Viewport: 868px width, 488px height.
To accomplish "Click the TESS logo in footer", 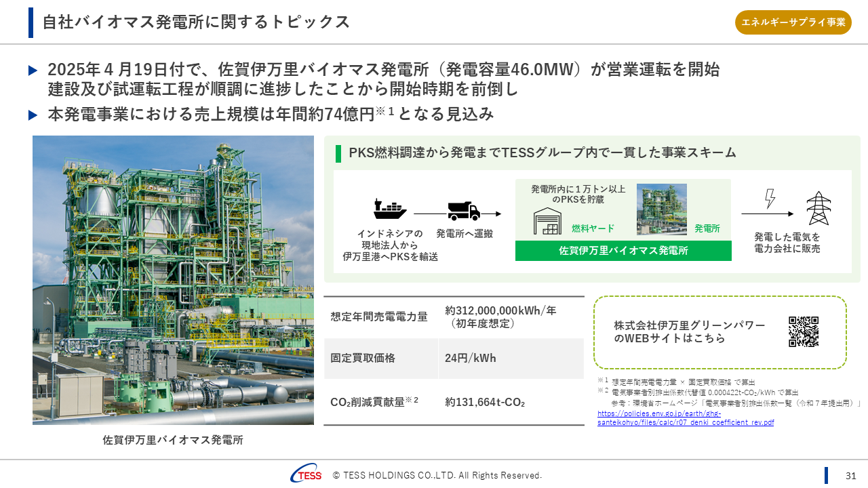I will [306, 475].
